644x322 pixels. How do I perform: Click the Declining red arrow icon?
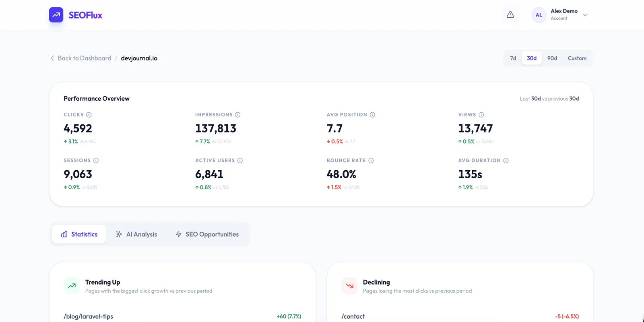(349, 286)
